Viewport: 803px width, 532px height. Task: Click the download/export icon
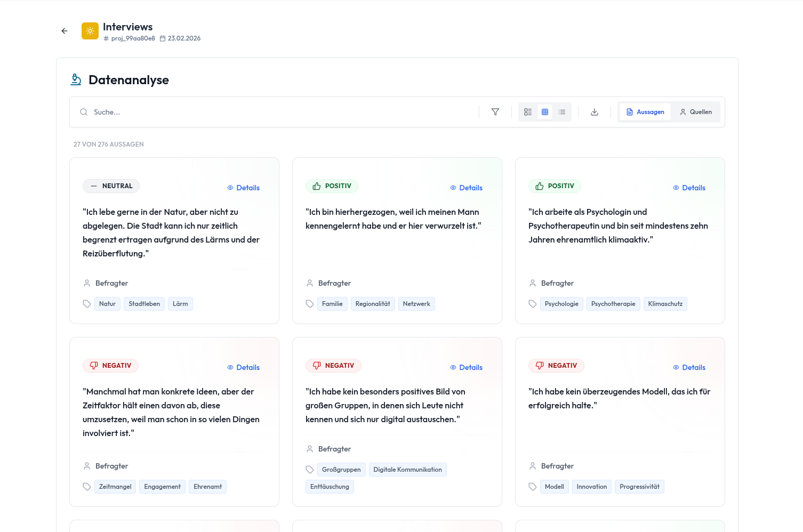tap(594, 112)
